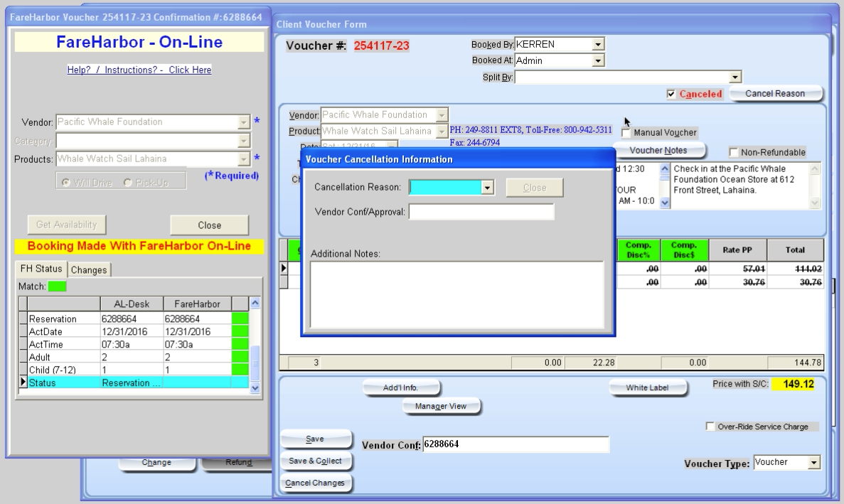The height and width of the screenshot is (504, 844).
Task: Expand the Booked By dropdown
Action: point(598,45)
